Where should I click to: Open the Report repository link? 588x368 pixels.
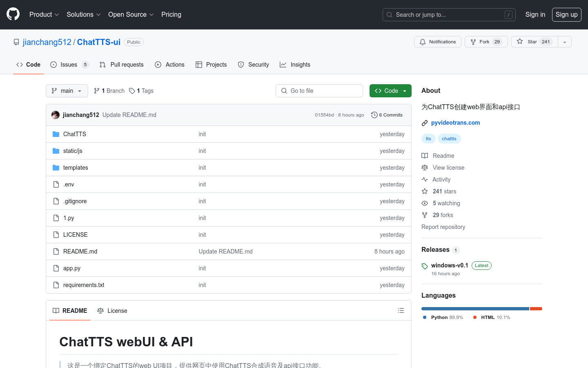(x=443, y=227)
